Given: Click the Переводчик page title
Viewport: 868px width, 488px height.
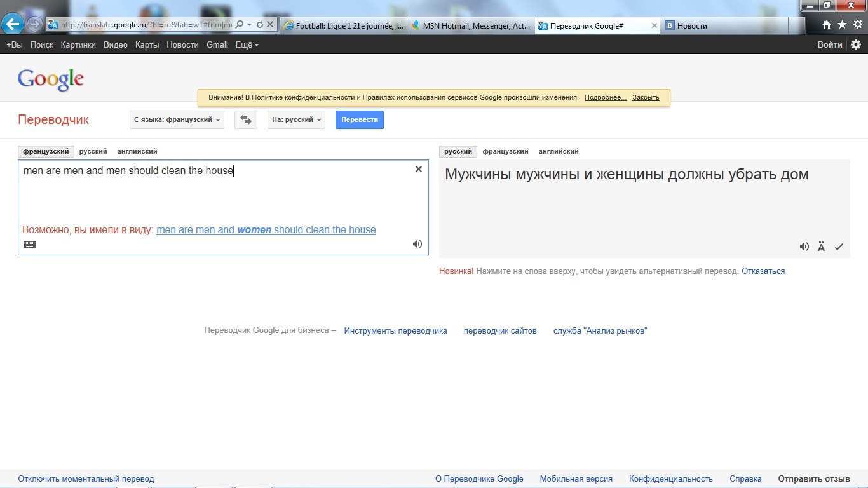Looking at the screenshot, I should click(53, 119).
